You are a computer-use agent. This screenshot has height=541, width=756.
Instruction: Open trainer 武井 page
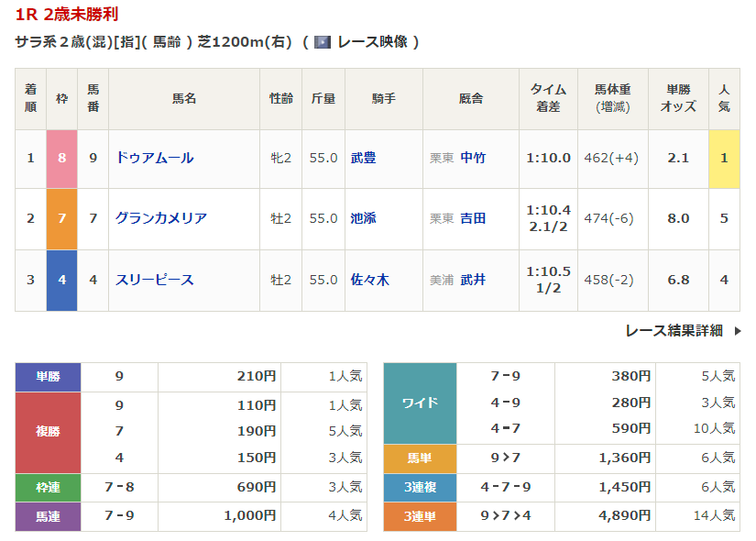pyautogui.click(x=473, y=280)
